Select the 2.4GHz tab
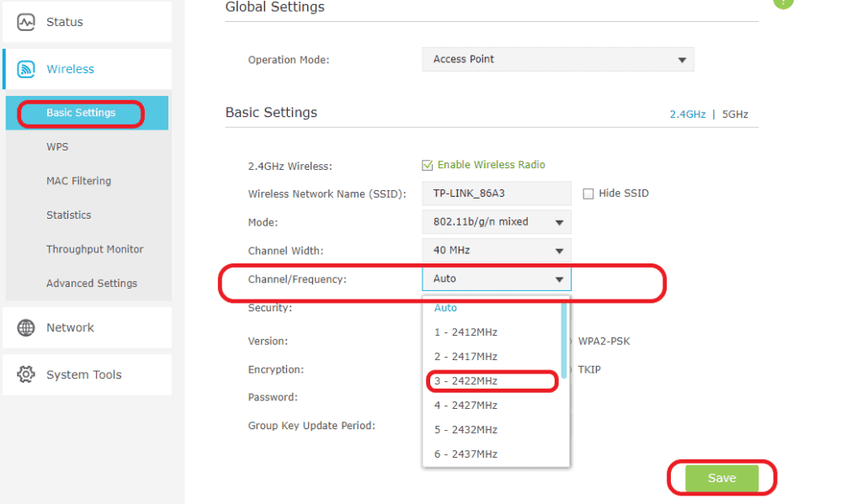The width and height of the screenshot is (862, 504). [688, 114]
